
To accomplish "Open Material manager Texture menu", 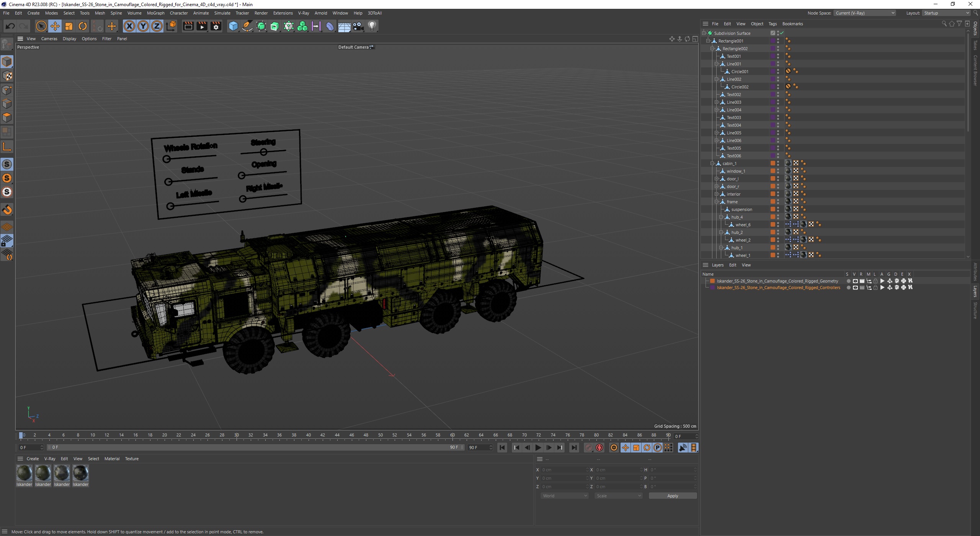I will coord(132,459).
